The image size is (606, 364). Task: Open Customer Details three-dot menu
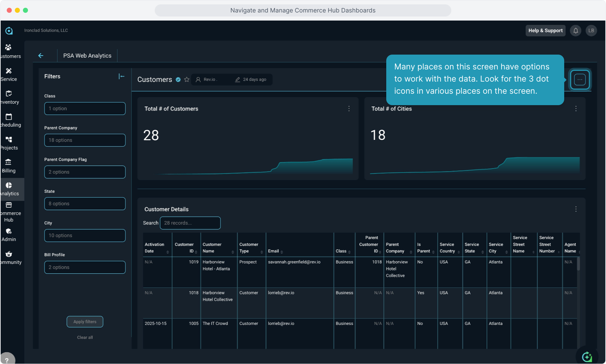[576, 209]
